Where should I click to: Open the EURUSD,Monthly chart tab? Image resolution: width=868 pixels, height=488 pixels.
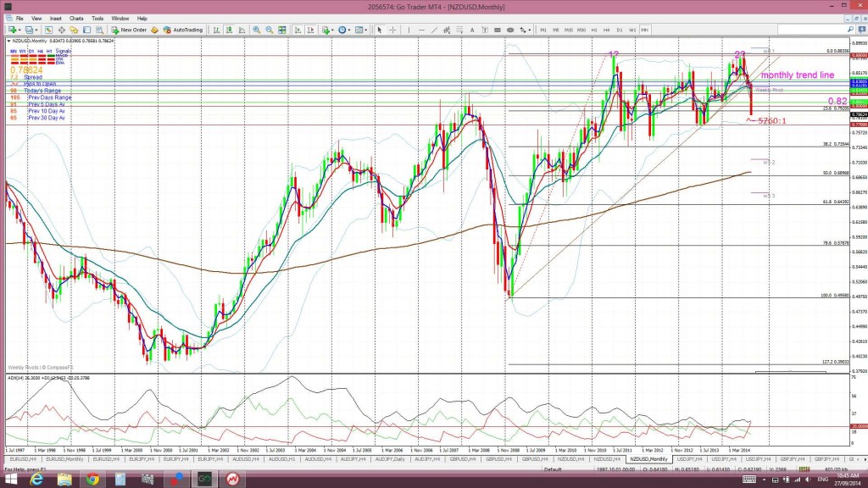[64, 459]
